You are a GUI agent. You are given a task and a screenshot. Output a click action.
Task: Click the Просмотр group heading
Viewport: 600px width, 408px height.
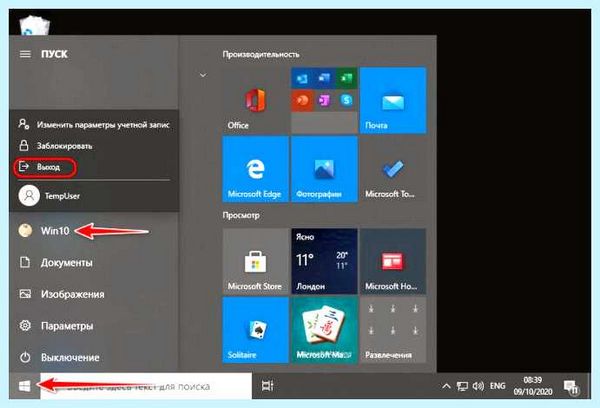pos(241,215)
